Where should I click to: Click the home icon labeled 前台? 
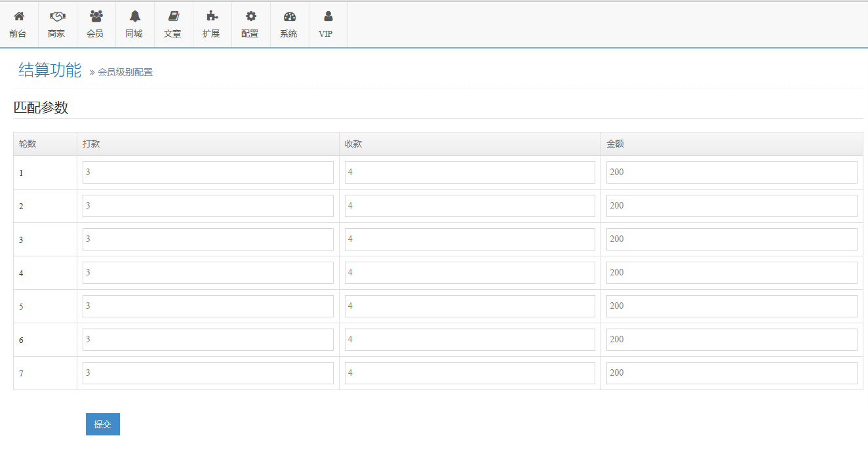click(x=19, y=17)
